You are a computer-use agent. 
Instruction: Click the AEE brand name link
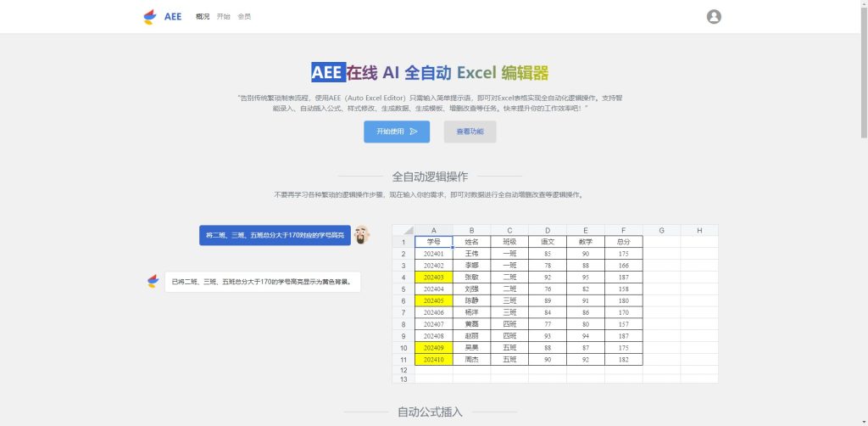[x=173, y=17]
